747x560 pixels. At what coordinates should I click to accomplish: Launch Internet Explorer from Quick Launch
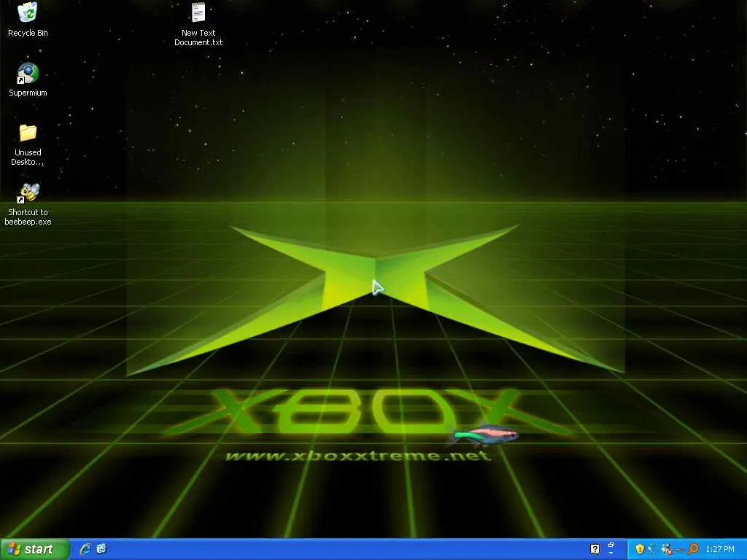click(x=86, y=549)
